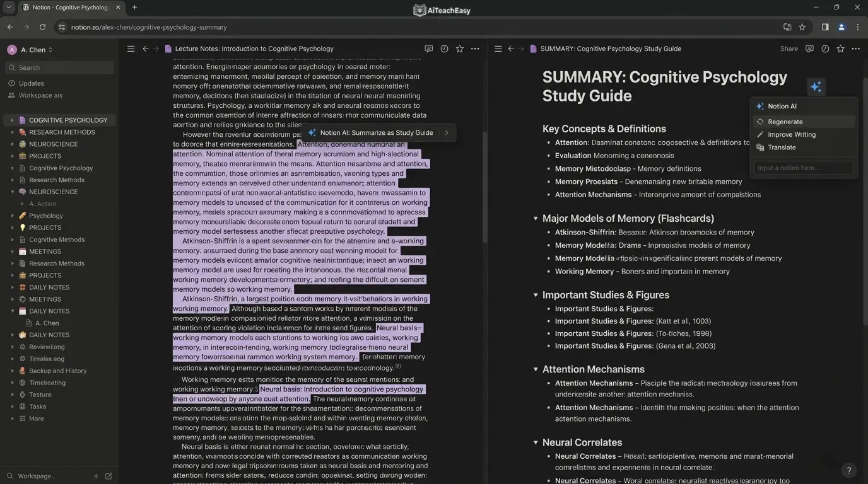Click the Input a notion here field
This screenshot has height=484, width=868.
[x=803, y=168]
